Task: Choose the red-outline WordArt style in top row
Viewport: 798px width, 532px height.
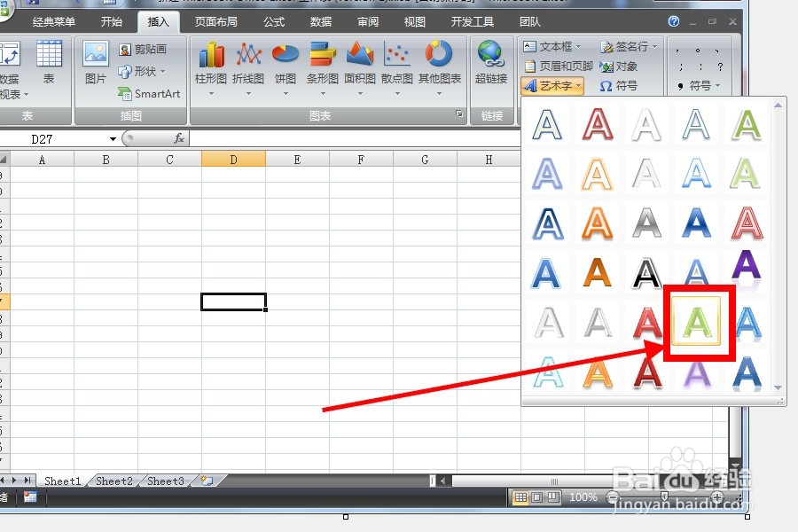Action: click(597, 124)
